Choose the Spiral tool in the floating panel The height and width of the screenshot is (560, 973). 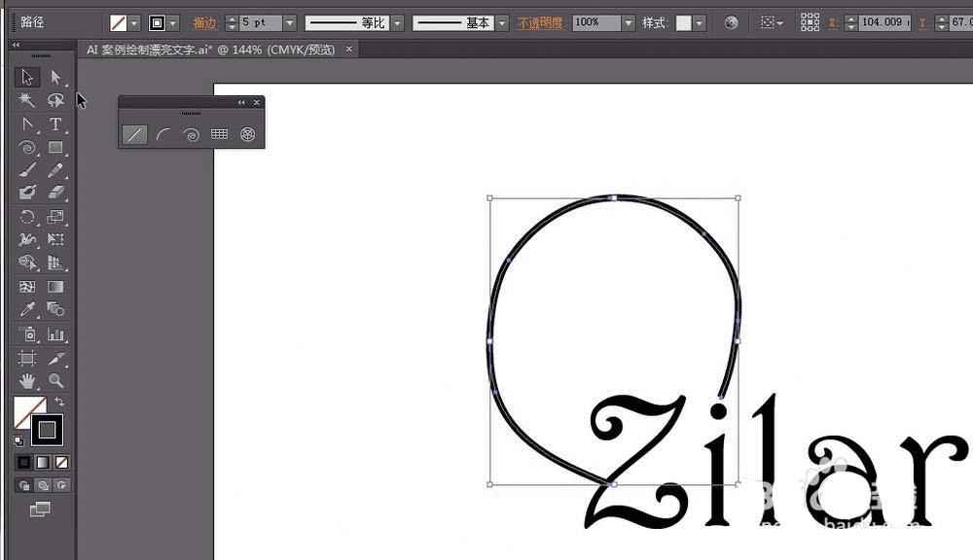tap(191, 134)
